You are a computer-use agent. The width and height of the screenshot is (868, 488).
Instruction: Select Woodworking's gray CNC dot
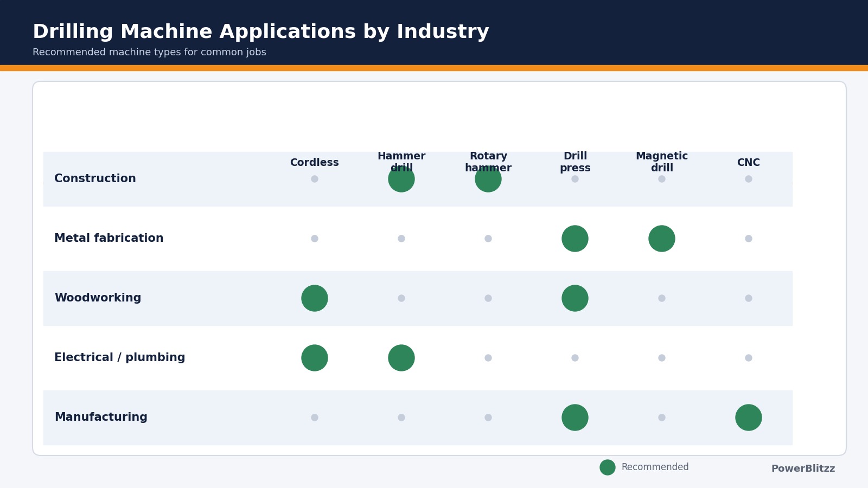(x=749, y=298)
